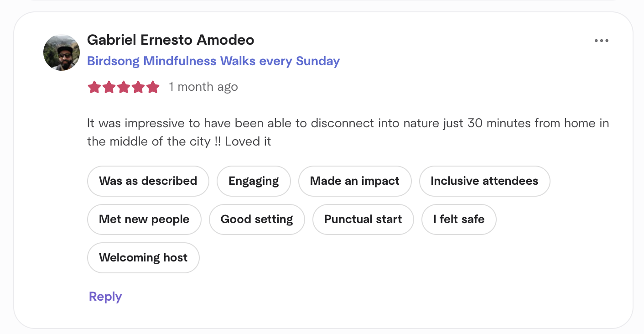Click the "Welcoming host" tag

[143, 258]
